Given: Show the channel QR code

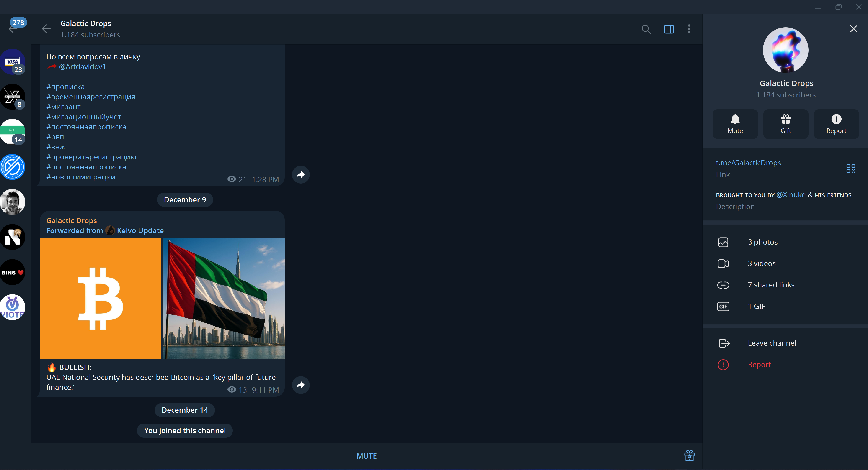Looking at the screenshot, I should pos(851,168).
